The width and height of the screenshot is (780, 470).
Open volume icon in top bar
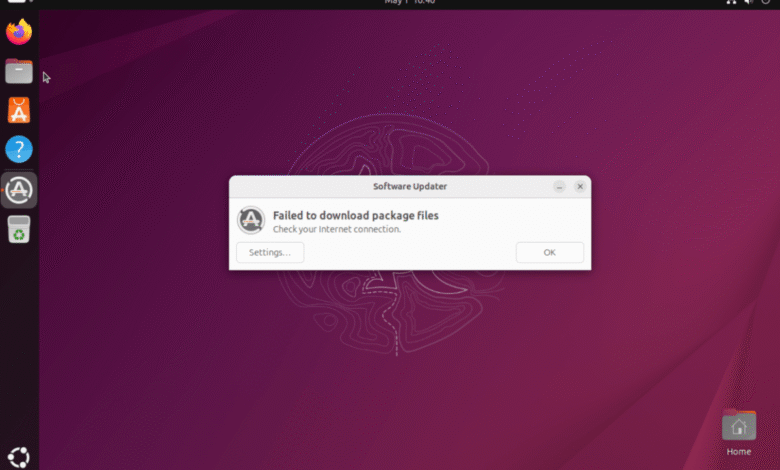point(749,2)
